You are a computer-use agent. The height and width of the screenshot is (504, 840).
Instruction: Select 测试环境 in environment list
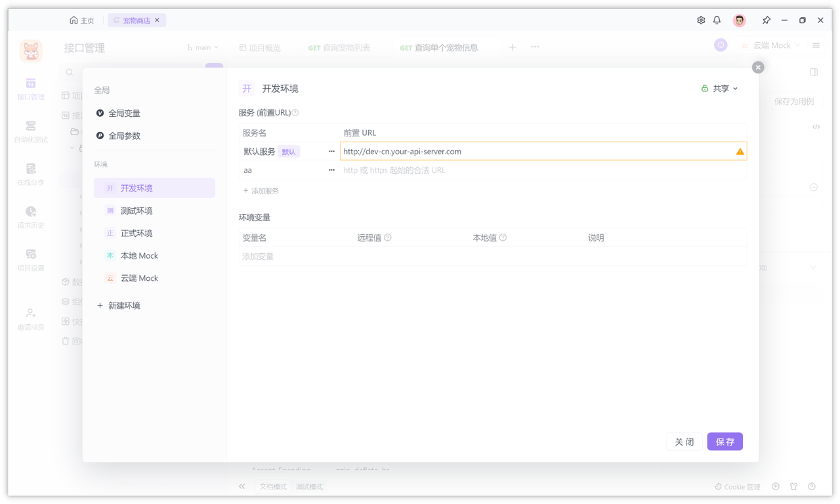coord(154,210)
